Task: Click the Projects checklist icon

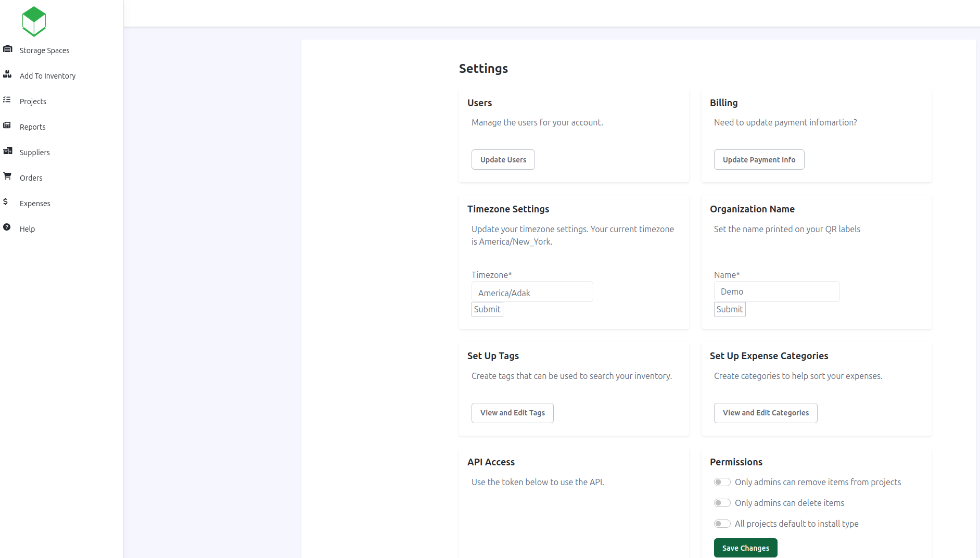Action: (7, 99)
